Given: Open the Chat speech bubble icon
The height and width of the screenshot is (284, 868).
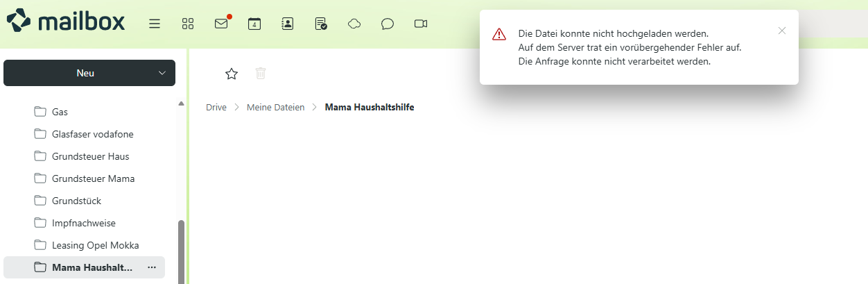Looking at the screenshot, I should tap(388, 24).
